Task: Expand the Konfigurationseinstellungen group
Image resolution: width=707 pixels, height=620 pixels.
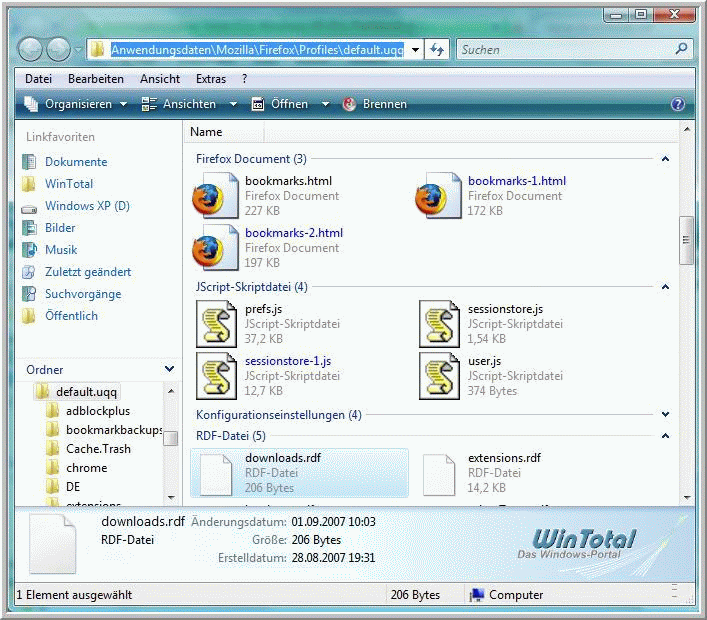Action: click(x=665, y=414)
